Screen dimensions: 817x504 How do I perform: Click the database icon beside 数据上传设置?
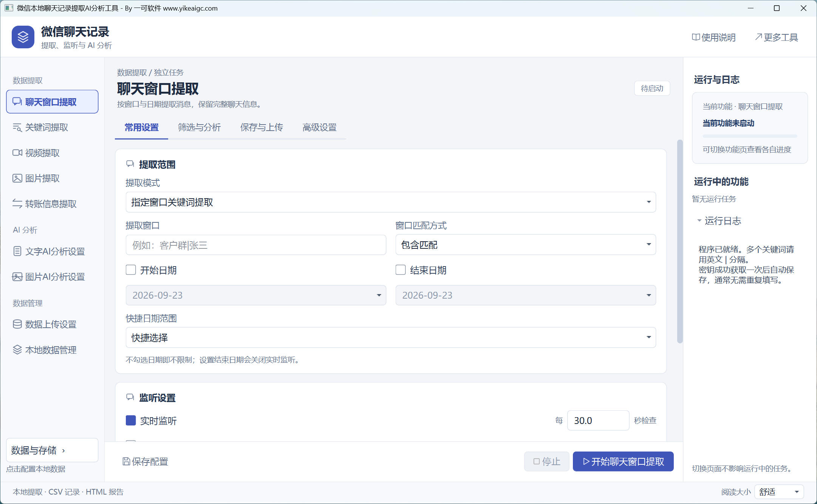[17, 324]
